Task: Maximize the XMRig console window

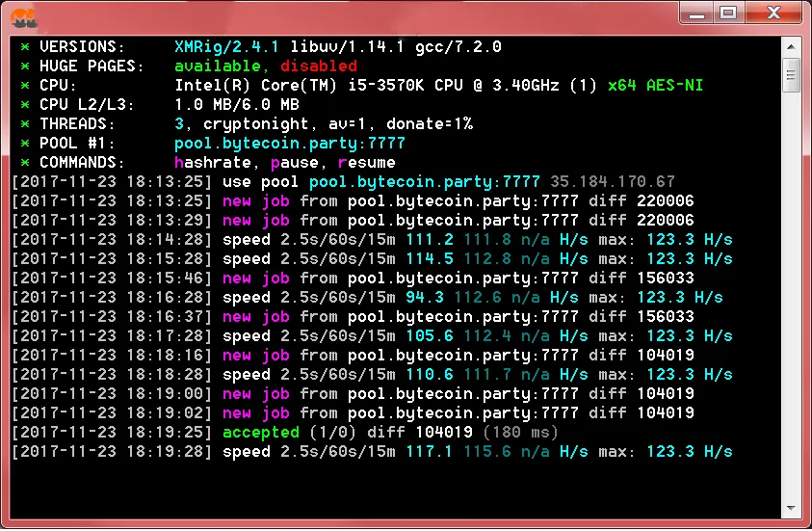Action: point(728,13)
